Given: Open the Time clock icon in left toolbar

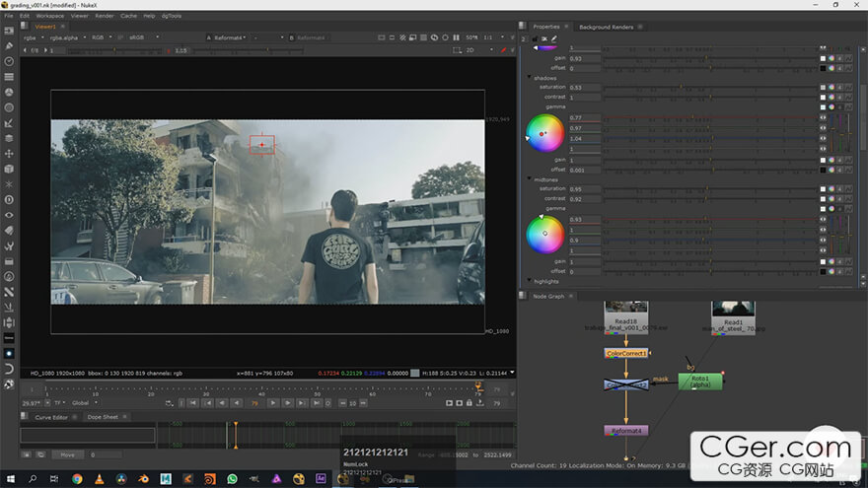Looking at the screenshot, I should [x=9, y=61].
